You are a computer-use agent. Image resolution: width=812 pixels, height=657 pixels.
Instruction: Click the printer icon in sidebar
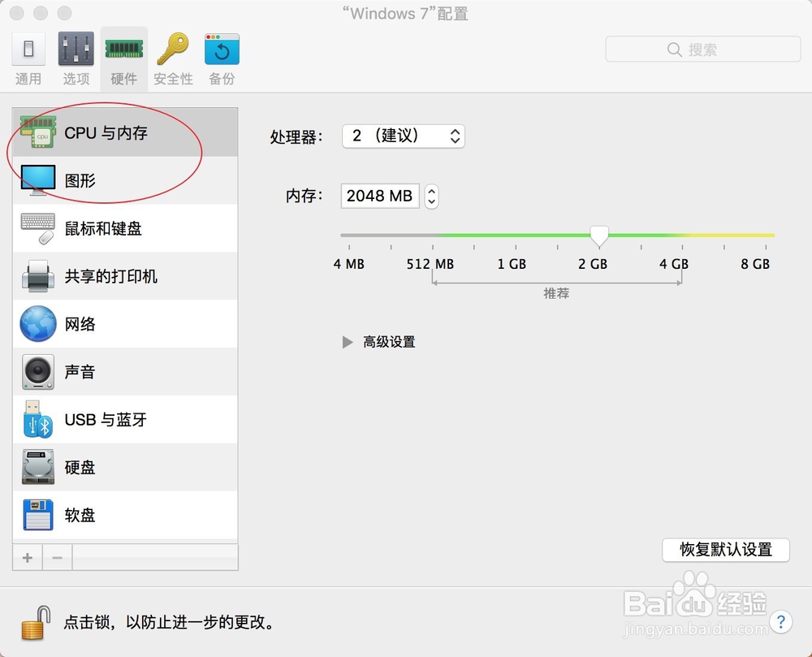click(x=38, y=276)
